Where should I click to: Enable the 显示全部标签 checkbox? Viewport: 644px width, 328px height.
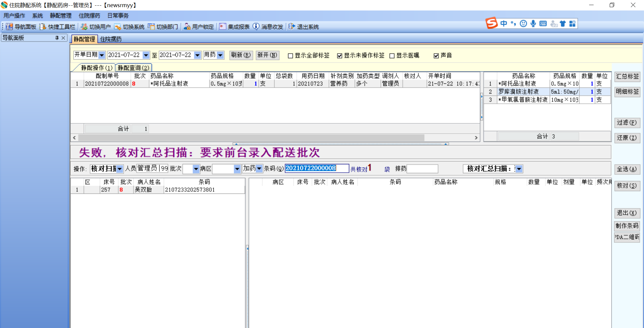[x=290, y=56]
